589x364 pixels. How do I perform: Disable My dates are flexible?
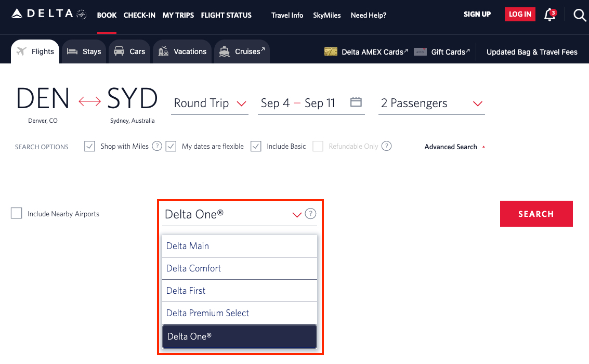(x=171, y=146)
